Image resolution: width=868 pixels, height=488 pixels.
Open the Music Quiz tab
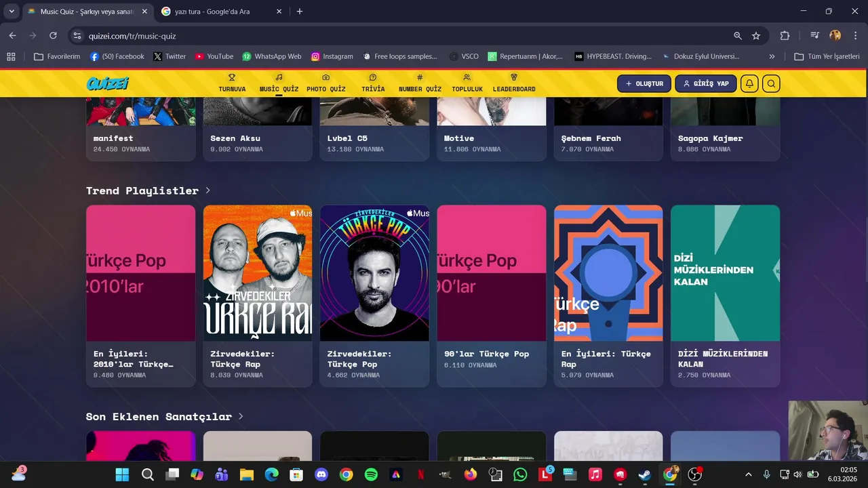(279, 83)
